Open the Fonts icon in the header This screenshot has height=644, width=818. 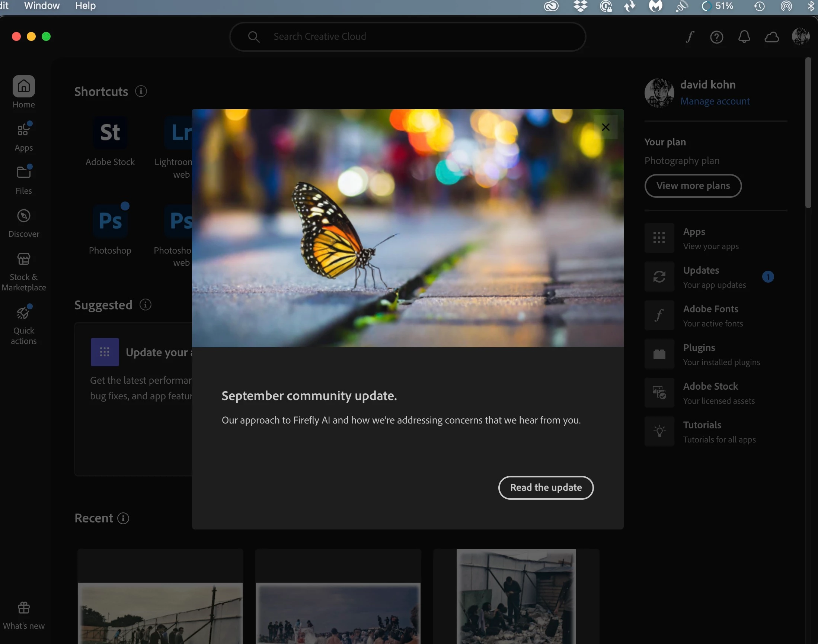tap(690, 36)
